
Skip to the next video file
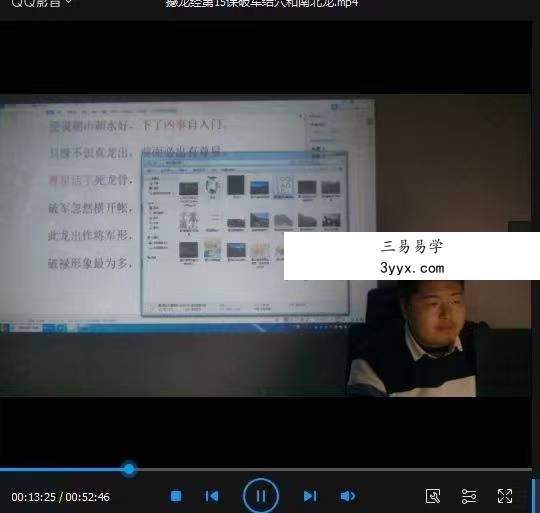pyautogui.click(x=310, y=496)
